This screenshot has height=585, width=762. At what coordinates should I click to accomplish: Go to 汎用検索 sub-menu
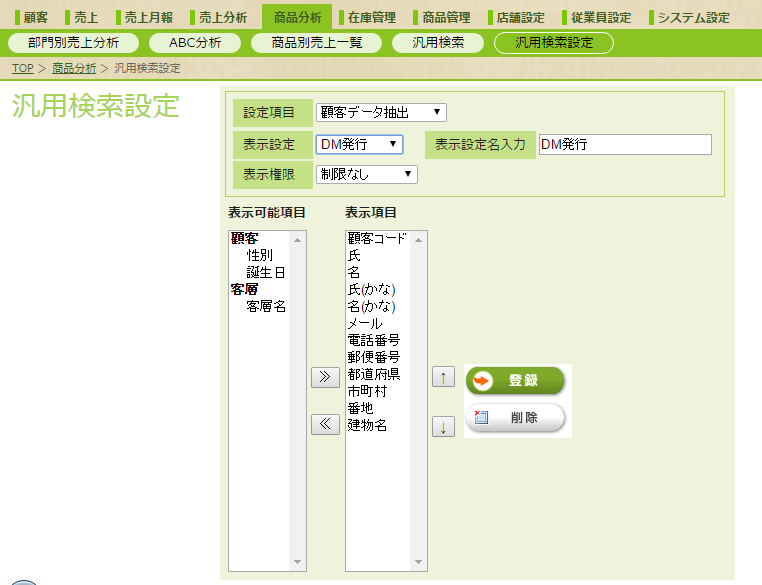(x=438, y=43)
